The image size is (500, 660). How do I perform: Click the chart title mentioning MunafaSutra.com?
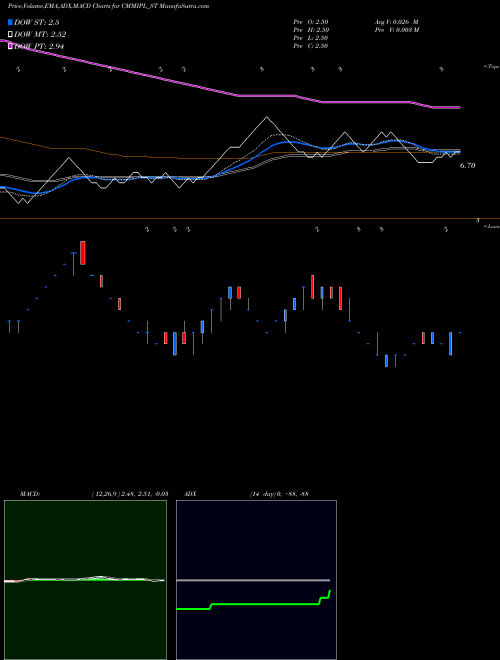pos(109,6)
